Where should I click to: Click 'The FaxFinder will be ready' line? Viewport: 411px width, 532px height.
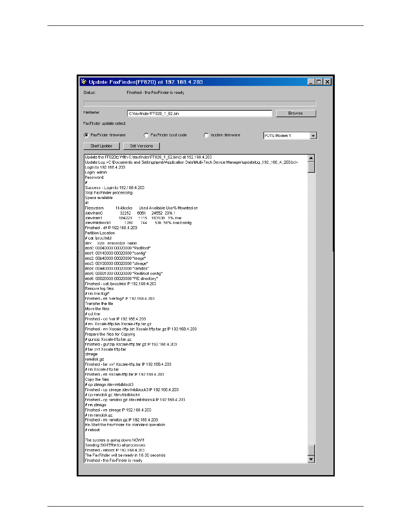pyautogui.click(x=125, y=455)
